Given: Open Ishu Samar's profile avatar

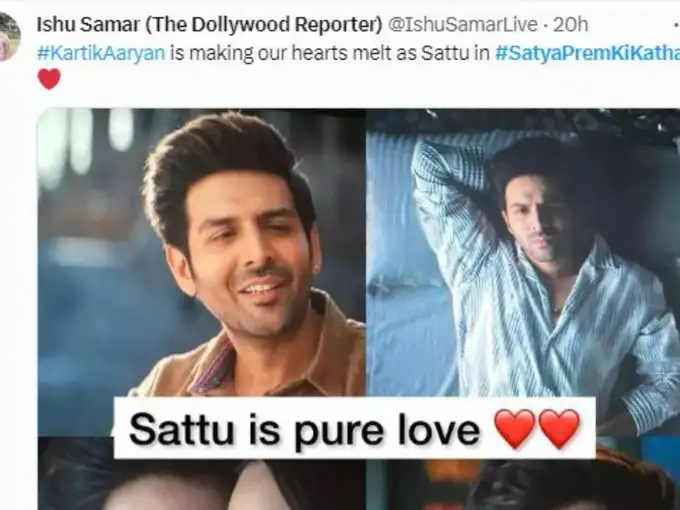Looking at the screenshot, I should click(x=9, y=37).
